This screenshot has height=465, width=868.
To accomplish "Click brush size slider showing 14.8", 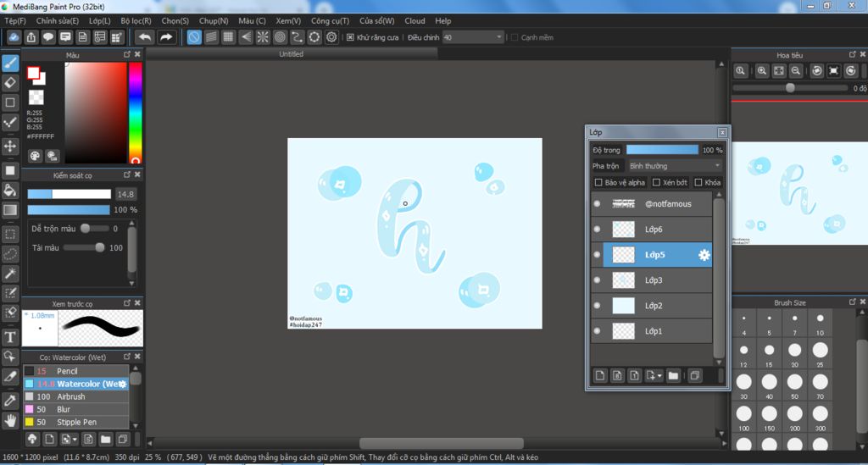I will (70, 194).
